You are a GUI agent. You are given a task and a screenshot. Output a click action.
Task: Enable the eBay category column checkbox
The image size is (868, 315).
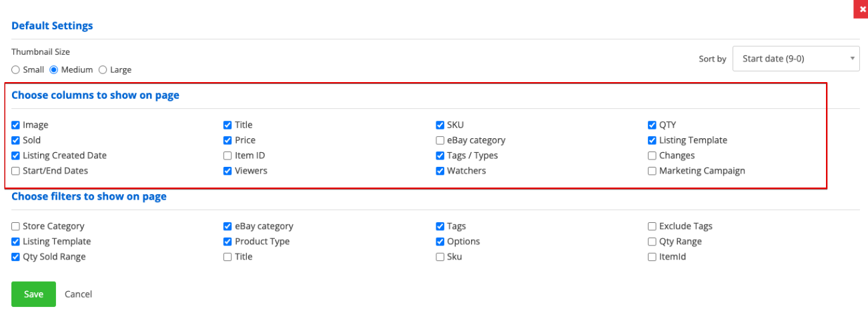tap(440, 140)
